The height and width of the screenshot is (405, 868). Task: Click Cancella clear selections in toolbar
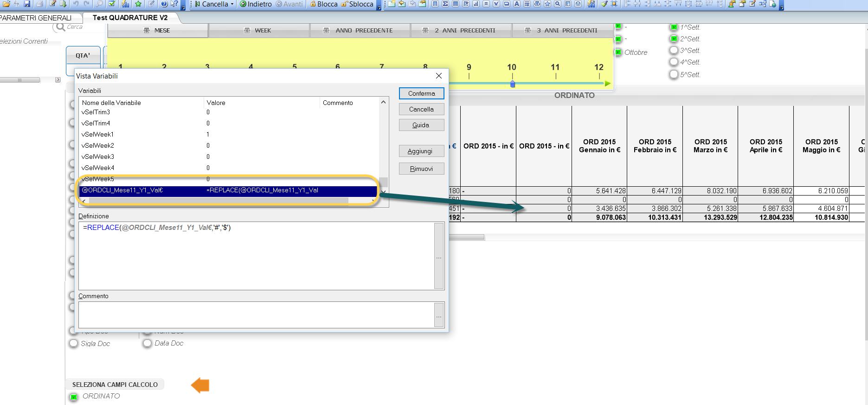point(212,4)
